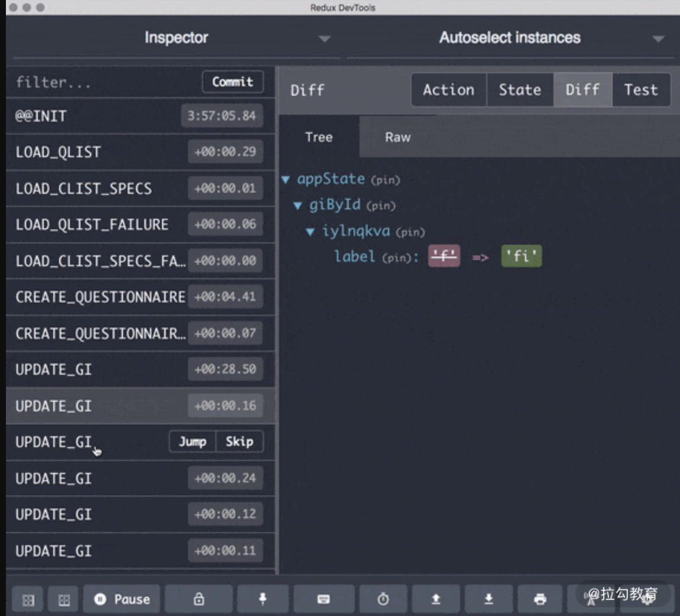The height and width of the screenshot is (616, 680).
Task: Collapse the appState tree node
Action: [x=286, y=180]
